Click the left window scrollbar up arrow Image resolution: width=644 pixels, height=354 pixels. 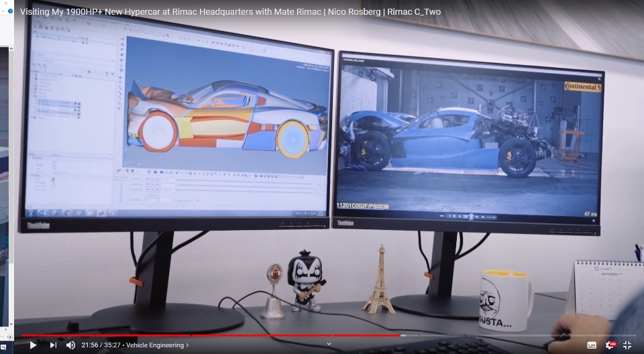[11, 48]
